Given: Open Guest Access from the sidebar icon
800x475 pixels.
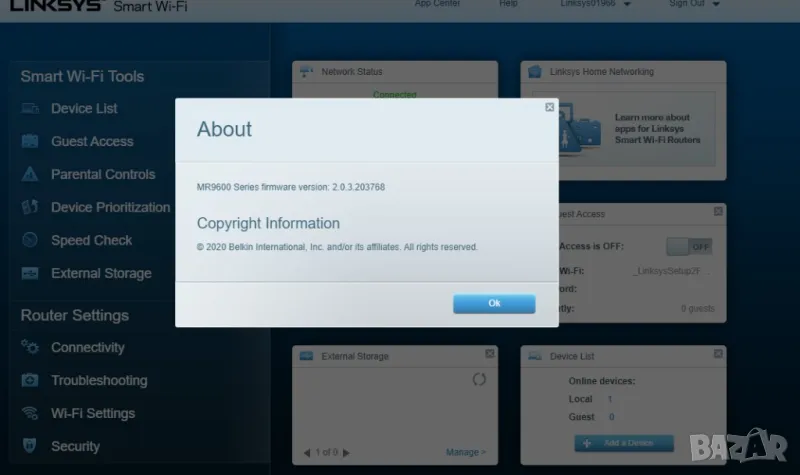Looking at the screenshot, I should [x=30, y=142].
